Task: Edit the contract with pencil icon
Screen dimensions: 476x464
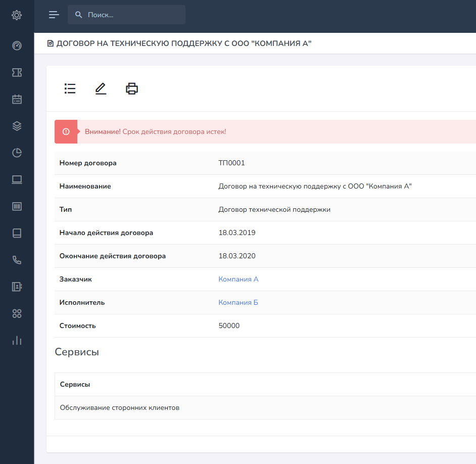Action: (101, 89)
